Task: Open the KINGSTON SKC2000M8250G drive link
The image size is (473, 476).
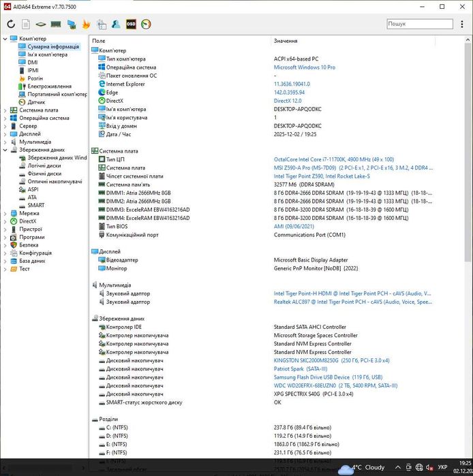Action: click(331, 361)
